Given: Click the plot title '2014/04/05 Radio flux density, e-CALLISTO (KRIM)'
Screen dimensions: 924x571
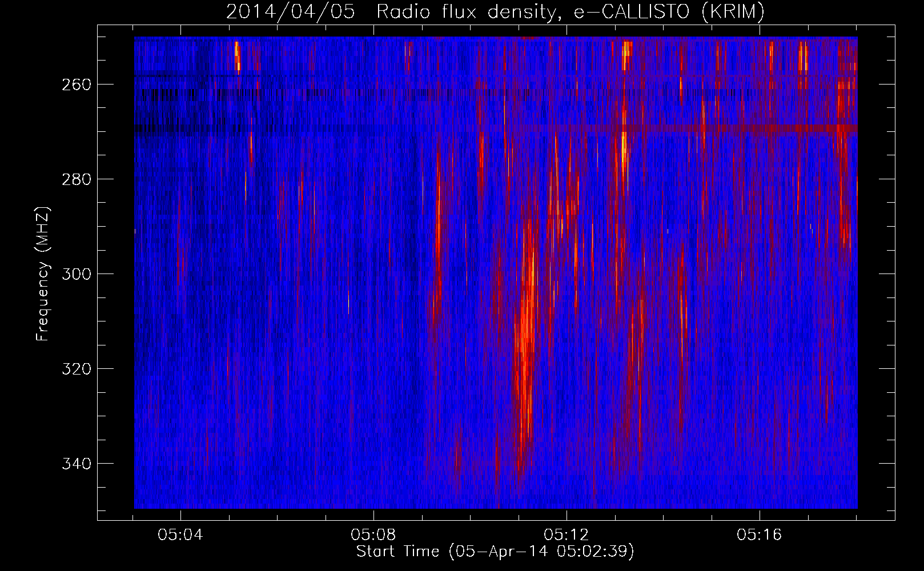Looking at the screenshot, I should click(x=495, y=11).
